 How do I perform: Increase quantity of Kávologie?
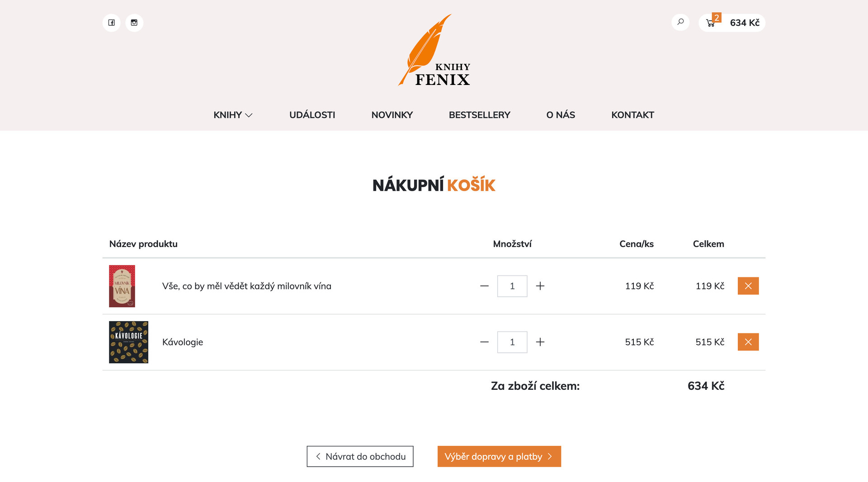point(540,342)
